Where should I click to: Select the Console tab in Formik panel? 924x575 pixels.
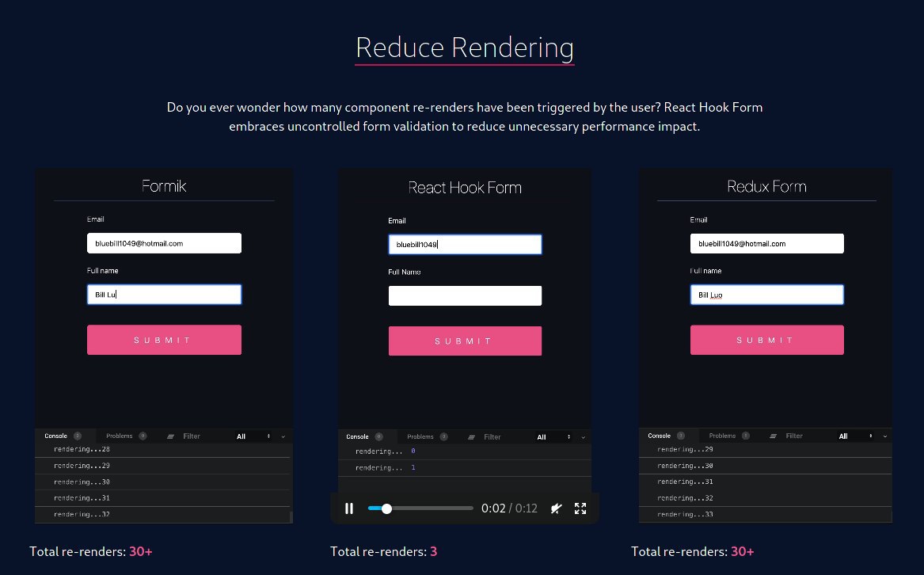tap(56, 436)
